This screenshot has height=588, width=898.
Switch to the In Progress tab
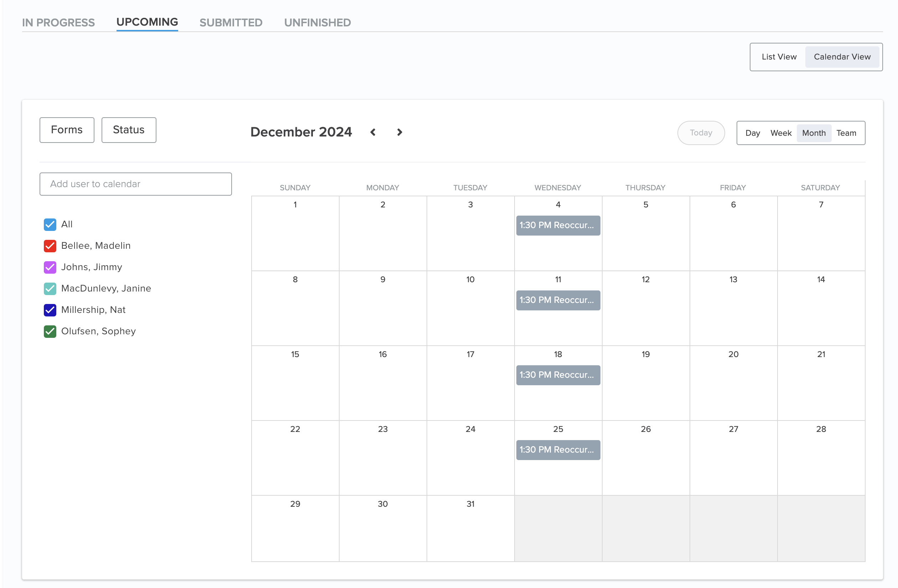[x=58, y=23]
